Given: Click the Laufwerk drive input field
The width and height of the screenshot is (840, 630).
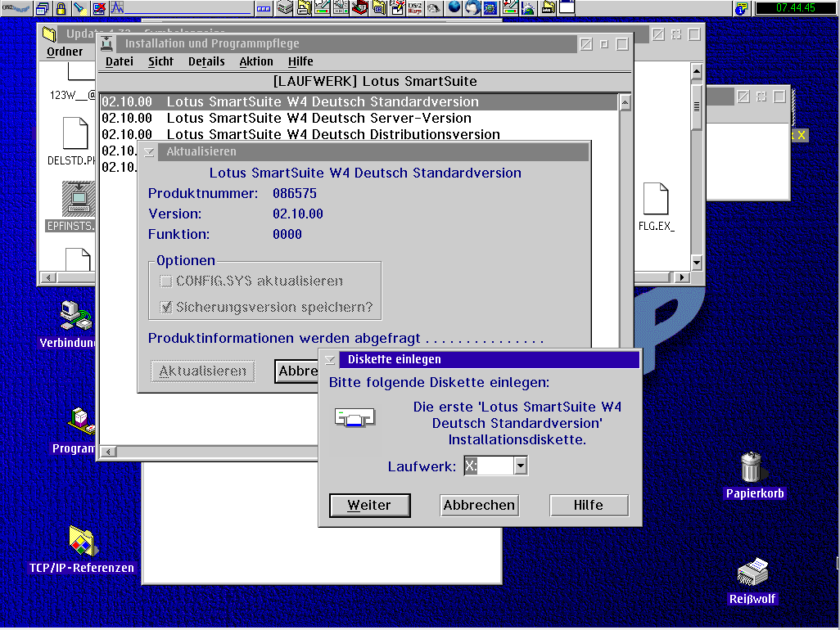Looking at the screenshot, I should coord(489,466).
